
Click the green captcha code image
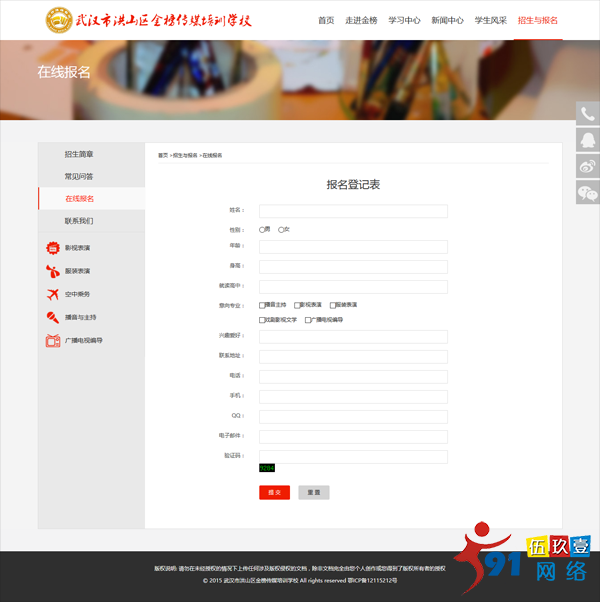pyautogui.click(x=267, y=468)
